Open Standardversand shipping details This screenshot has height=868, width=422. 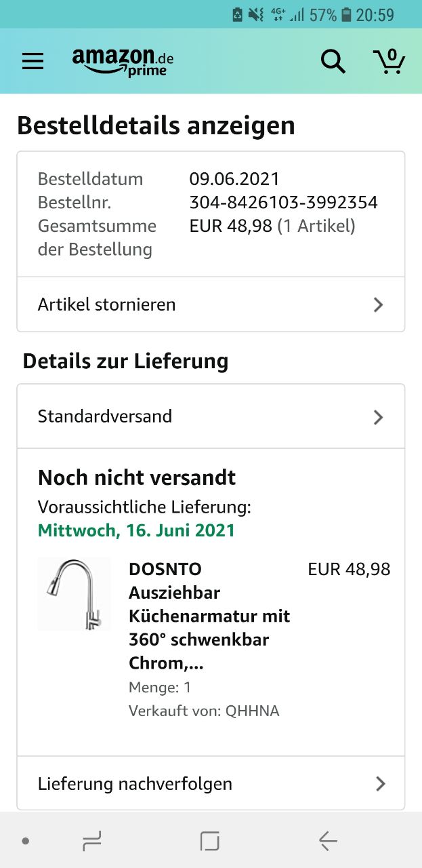[203, 416]
